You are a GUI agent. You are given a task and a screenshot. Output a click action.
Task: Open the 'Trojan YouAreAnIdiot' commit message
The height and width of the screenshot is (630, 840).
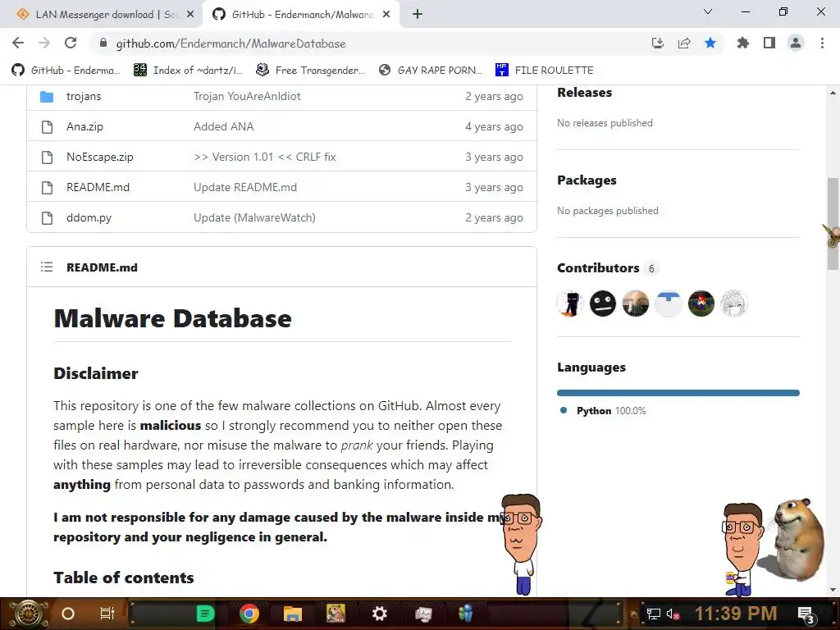point(247,97)
